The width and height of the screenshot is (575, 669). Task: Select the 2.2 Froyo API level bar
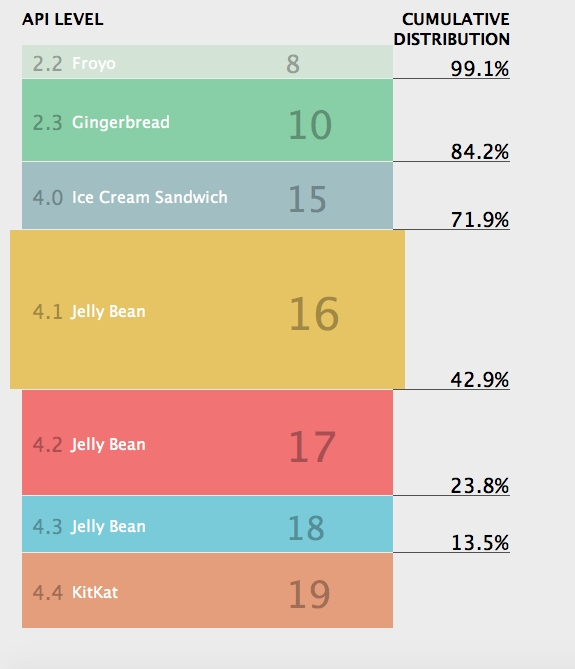(x=207, y=62)
